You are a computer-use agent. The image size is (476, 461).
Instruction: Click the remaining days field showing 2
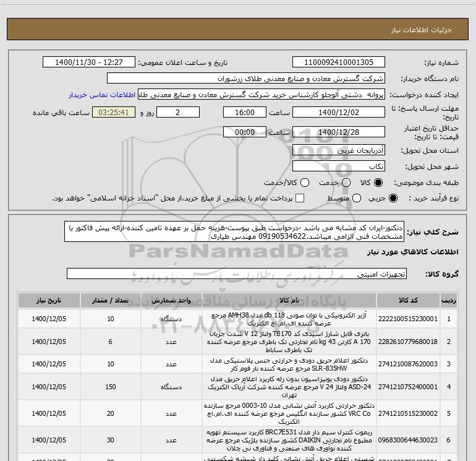[178, 112]
